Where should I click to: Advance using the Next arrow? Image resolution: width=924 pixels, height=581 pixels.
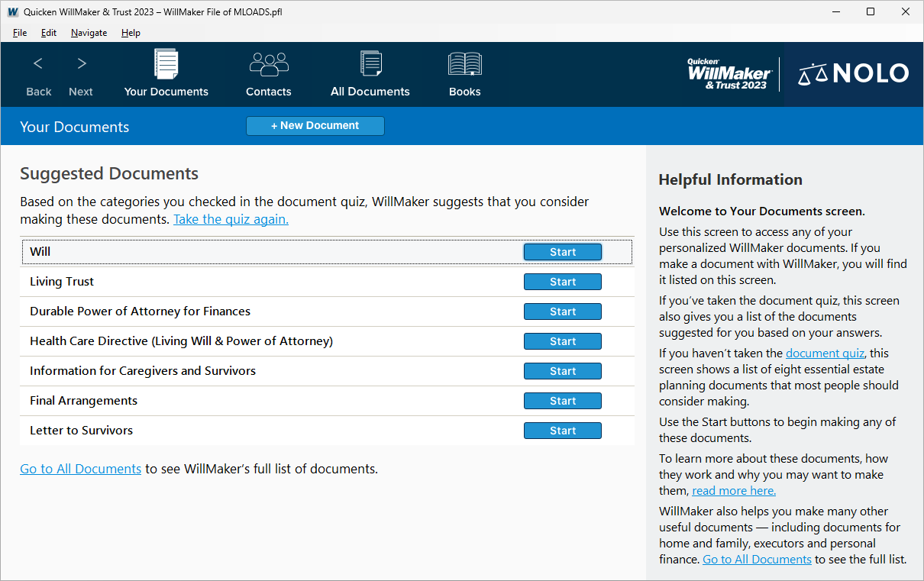(80, 73)
